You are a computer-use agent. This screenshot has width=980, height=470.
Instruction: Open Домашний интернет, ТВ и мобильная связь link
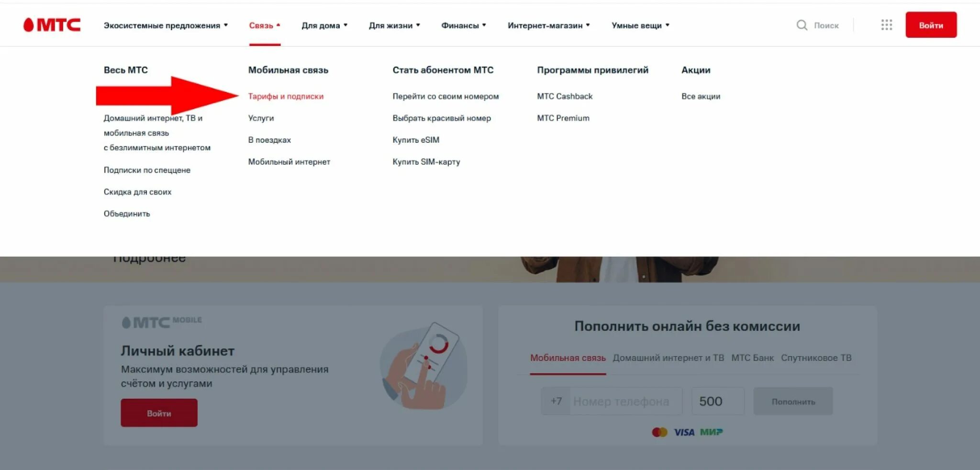(x=157, y=133)
